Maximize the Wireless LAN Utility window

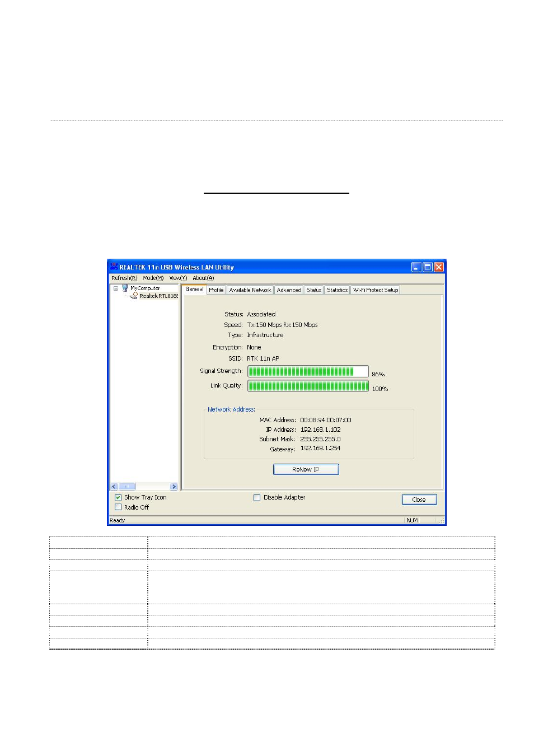point(427,267)
